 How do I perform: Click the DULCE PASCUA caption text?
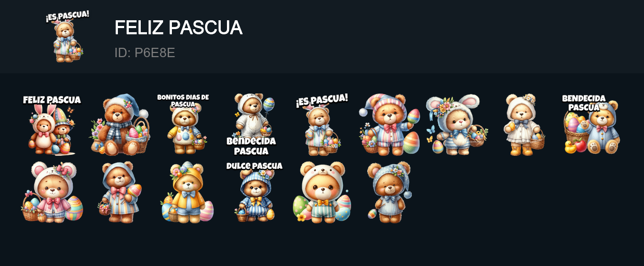click(254, 166)
